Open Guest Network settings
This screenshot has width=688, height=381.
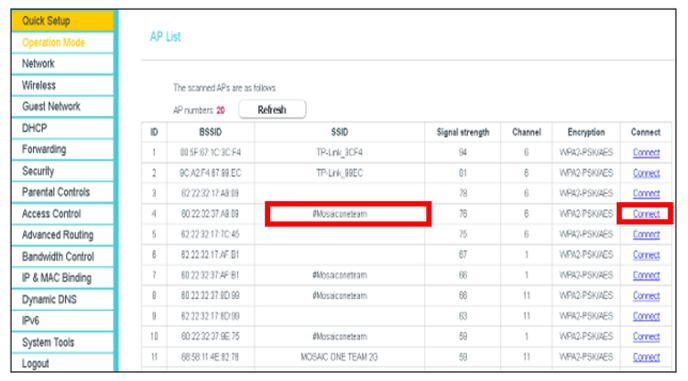point(62,107)
